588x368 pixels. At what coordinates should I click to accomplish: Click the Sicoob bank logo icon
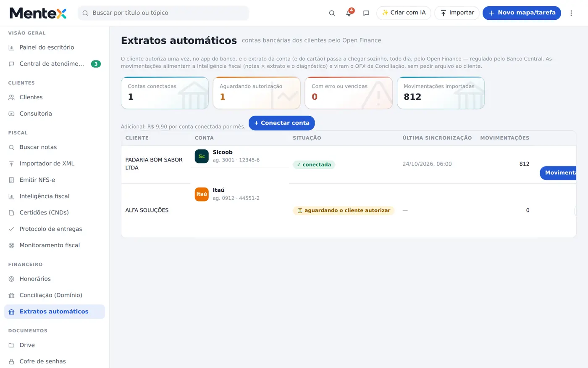(202, 156)
